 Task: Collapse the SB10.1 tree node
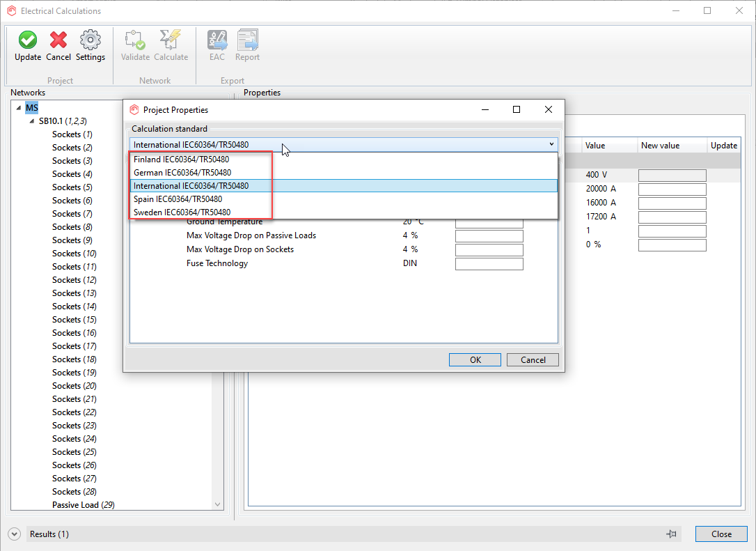[32, 121]
